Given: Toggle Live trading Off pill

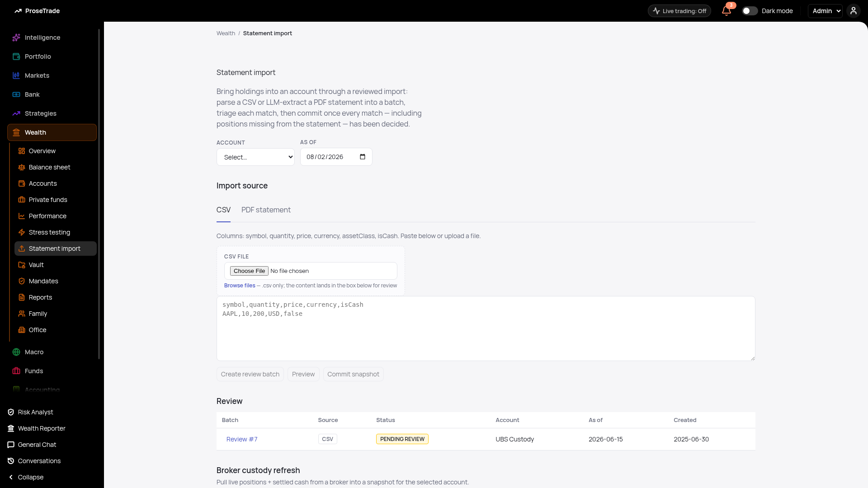Looking at the screenshot, I should (x=679, y=11).
